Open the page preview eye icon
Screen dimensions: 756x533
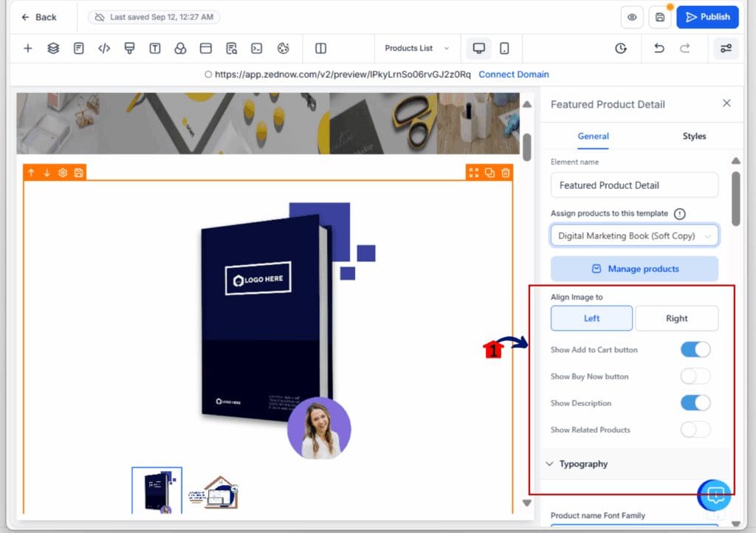[632, 16]
